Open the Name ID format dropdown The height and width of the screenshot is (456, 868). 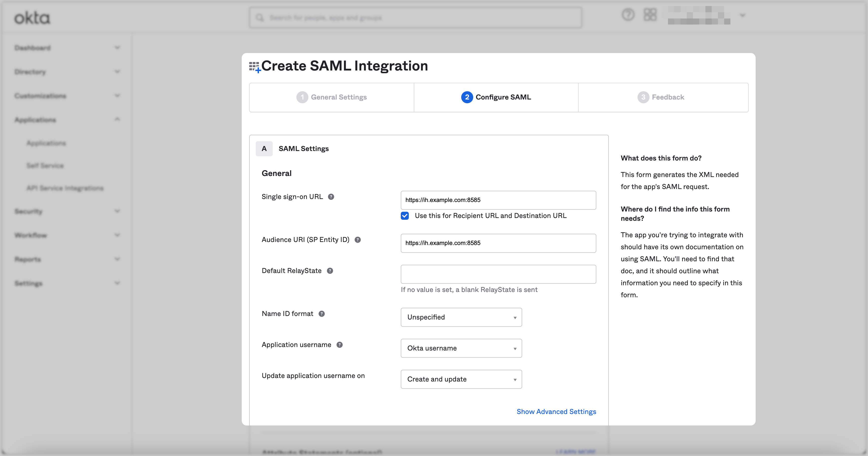461,317
